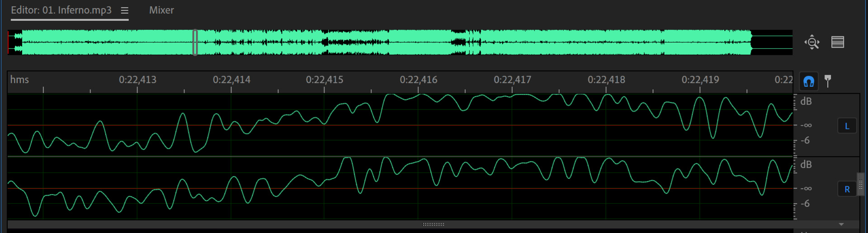Screen dimensions: 868x233
Task: Toggle the right channel R button
Action: (x=847, y=189)
